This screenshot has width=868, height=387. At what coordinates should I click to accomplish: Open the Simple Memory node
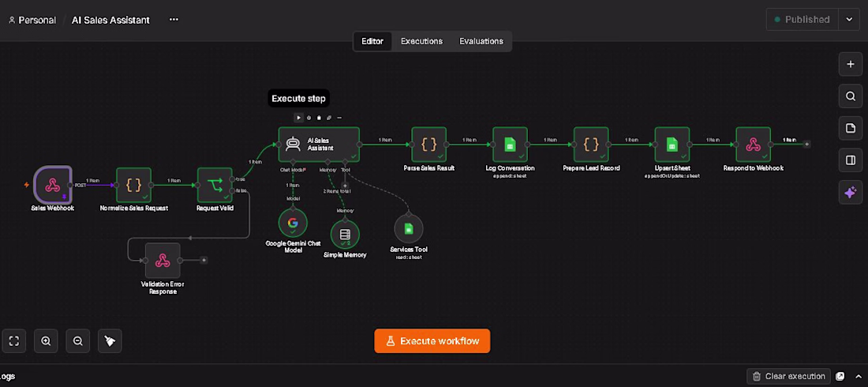(x=345, y=235)
